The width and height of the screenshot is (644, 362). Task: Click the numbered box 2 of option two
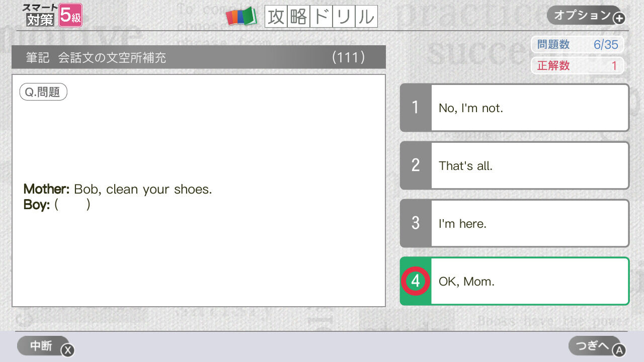click(x=415, y=165)
